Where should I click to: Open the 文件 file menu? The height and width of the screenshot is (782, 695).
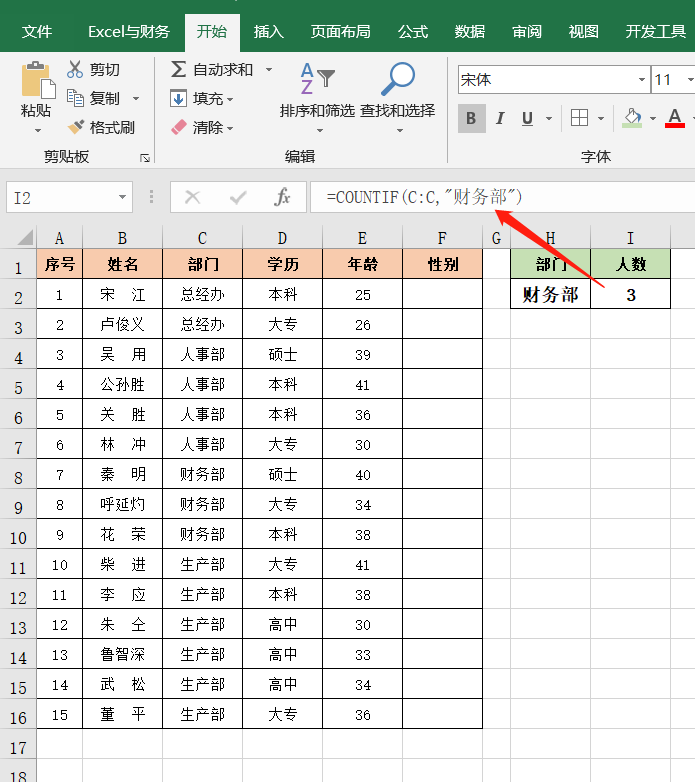[37, 31]
